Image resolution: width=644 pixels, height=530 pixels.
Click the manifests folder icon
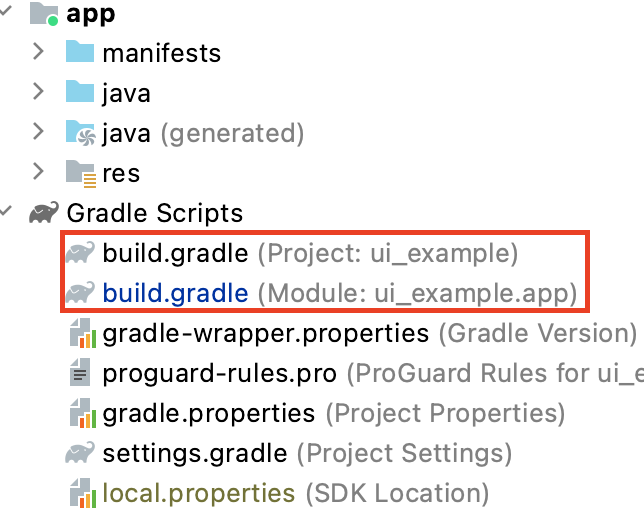pos(80,52)
